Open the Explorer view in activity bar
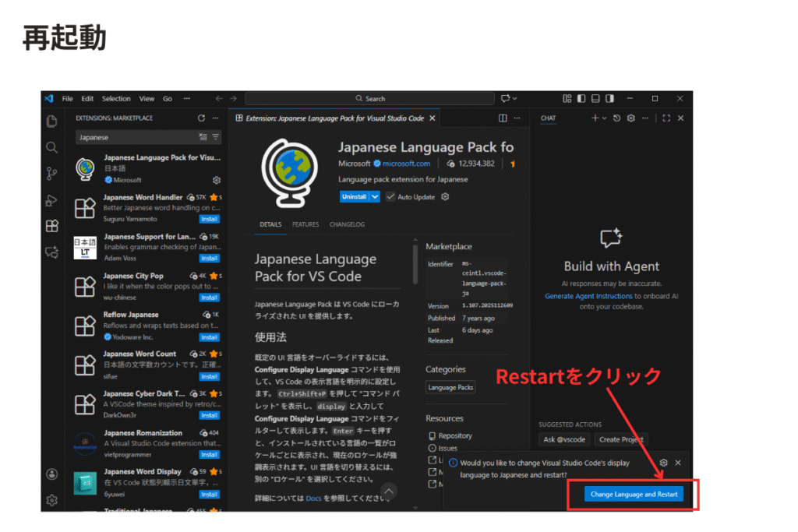This screenshot has height=532, width=798. [52, 121]
